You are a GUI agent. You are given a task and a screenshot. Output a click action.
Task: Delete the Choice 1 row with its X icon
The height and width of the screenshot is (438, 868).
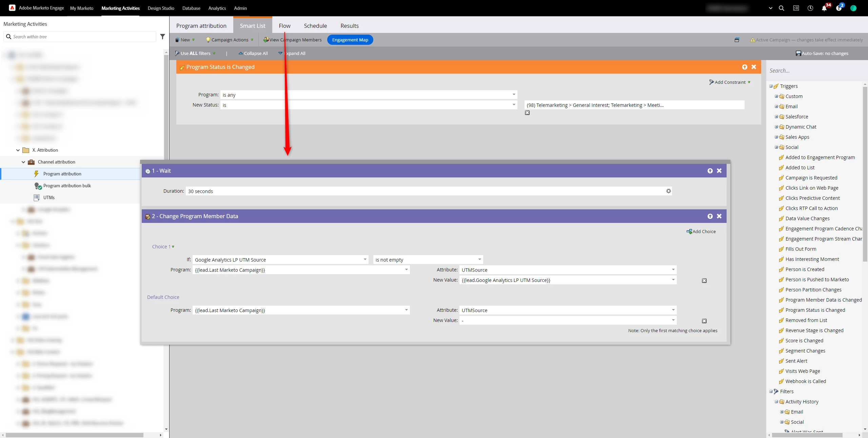pyautogui.click(x=704, y=281)
